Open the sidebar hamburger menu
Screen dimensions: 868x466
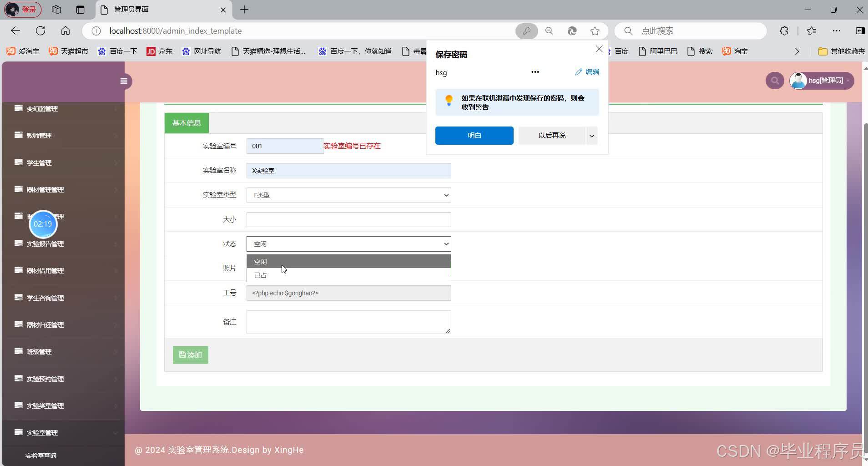tap(123, 81)
